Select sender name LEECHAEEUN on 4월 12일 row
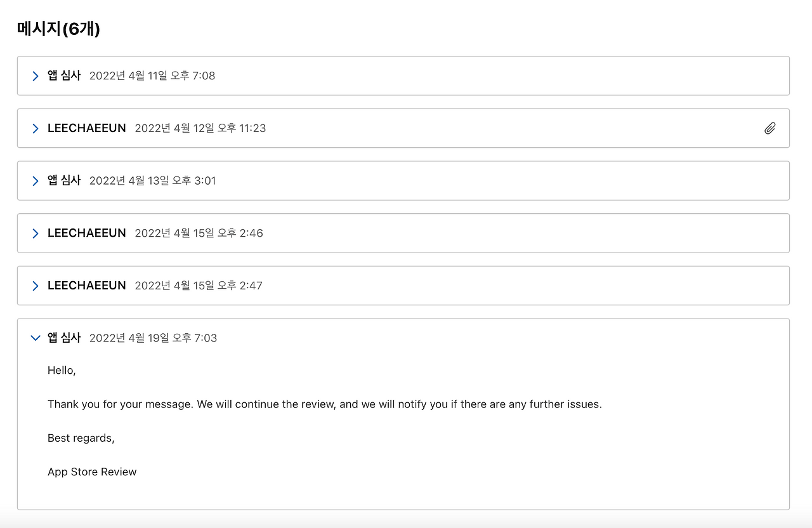Screen dimensions: 812x528 coord(87,129)
